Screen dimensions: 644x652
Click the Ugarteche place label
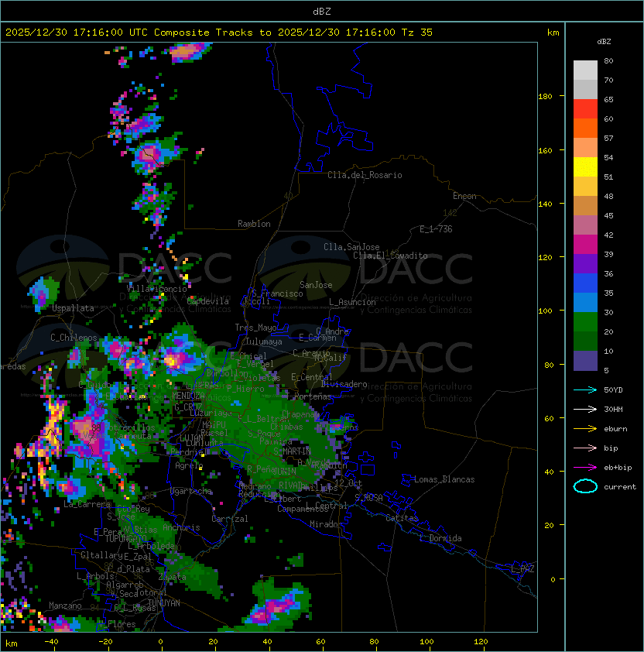click(x=191, y=491)
